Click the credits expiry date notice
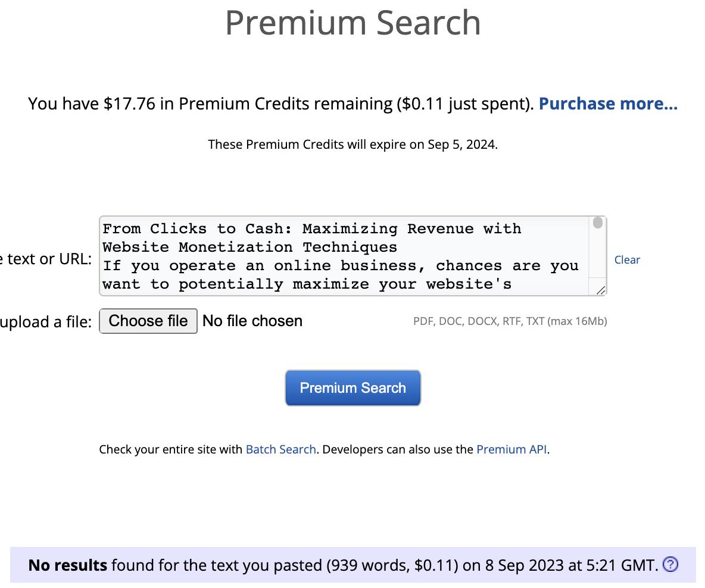This screenshot has height=588, width=705. click(x=352, y=145)
